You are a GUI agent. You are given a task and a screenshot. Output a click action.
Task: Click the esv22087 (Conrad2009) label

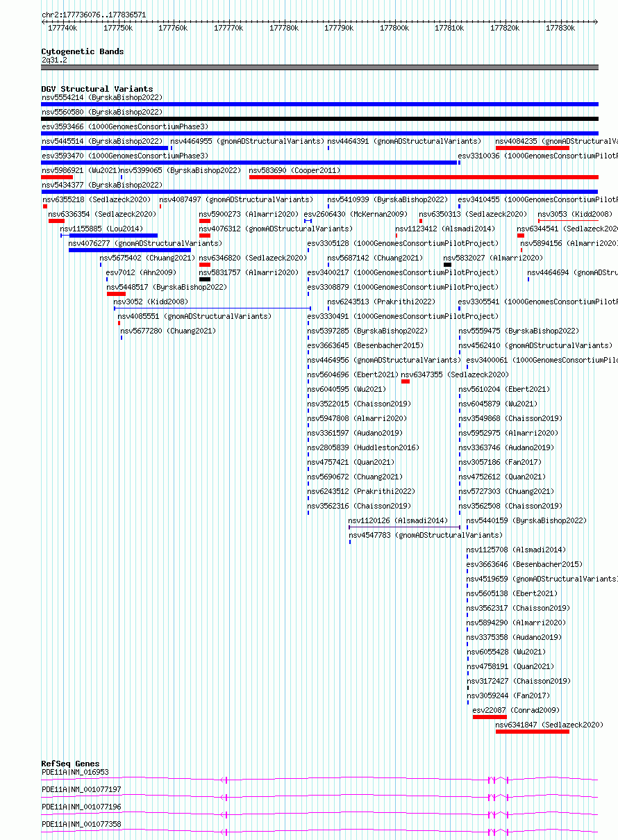(x=516, y=710)
